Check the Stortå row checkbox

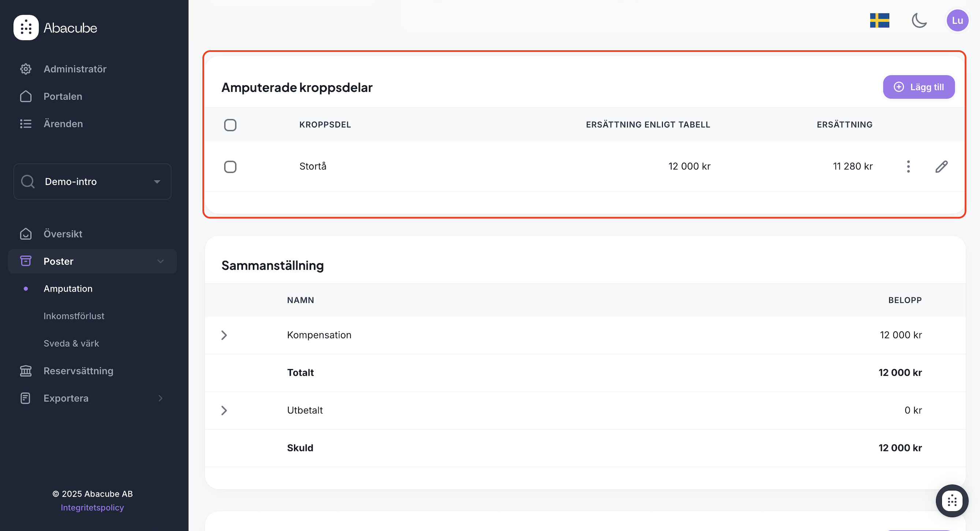tap(230, 167)
